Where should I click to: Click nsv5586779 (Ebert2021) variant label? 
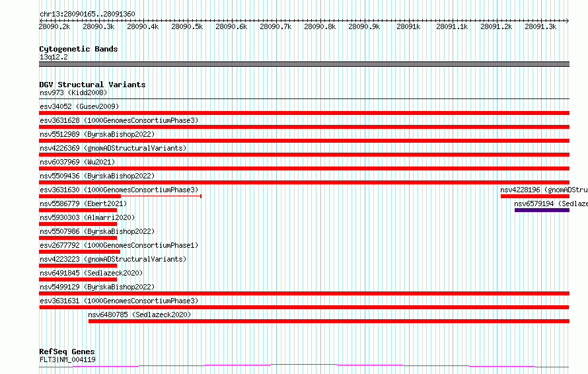coord(83,204)
